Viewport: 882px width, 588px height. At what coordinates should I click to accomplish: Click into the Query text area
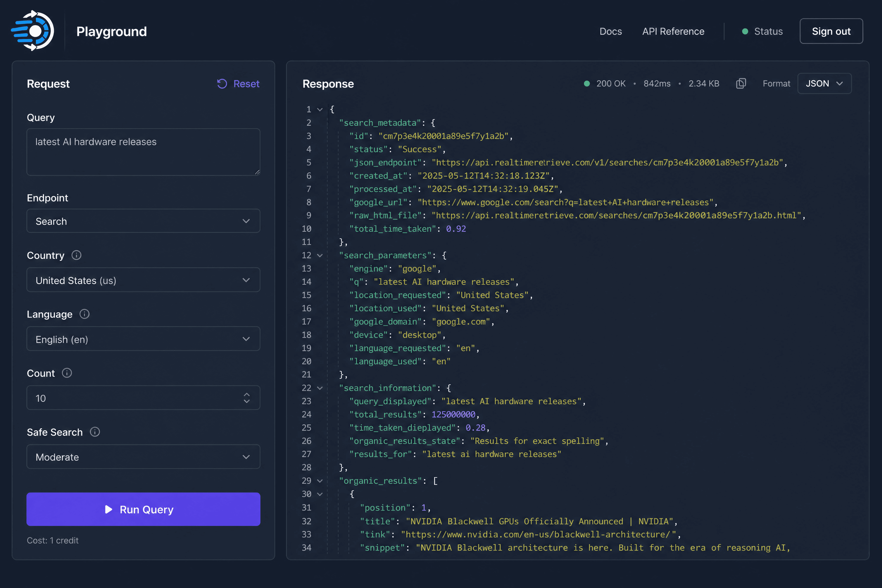pyautogui.click(x=143, y=152)
